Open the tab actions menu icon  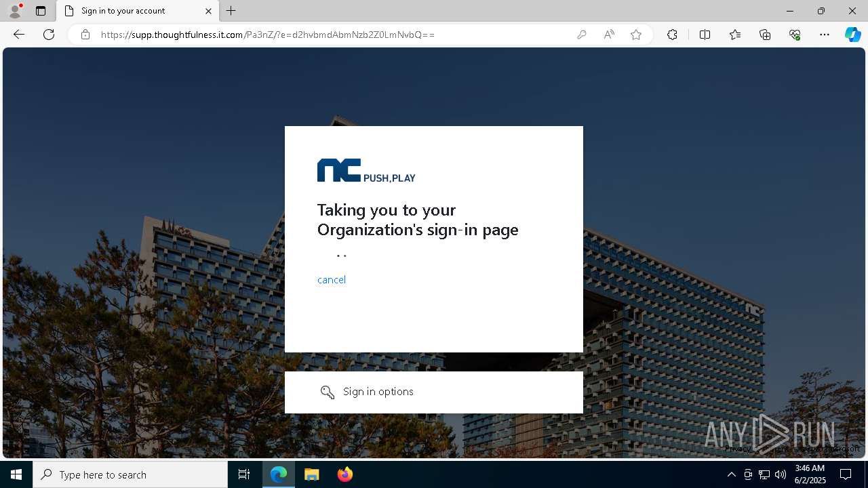click(x=41, y=11)
